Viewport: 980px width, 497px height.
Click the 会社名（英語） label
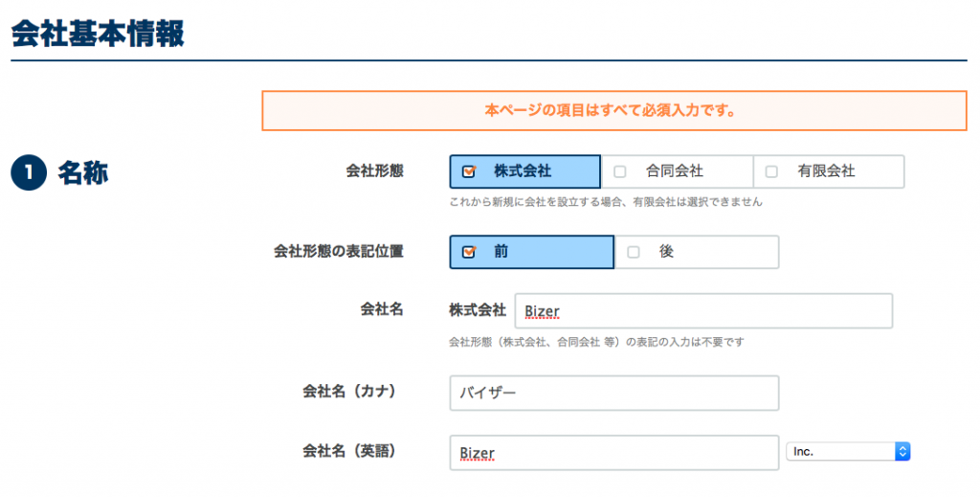coord(348,451)
